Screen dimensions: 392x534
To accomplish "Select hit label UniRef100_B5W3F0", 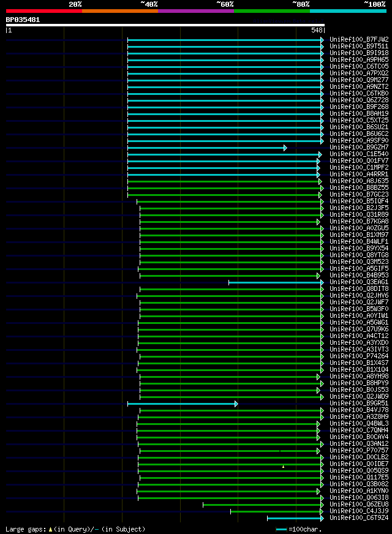I will 359,309.
